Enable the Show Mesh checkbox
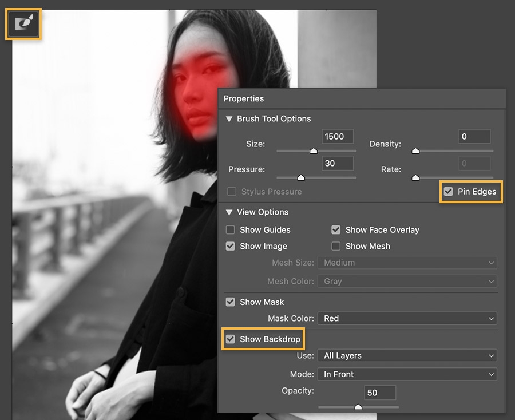515x420 pixels. click(x=336, y=246)
